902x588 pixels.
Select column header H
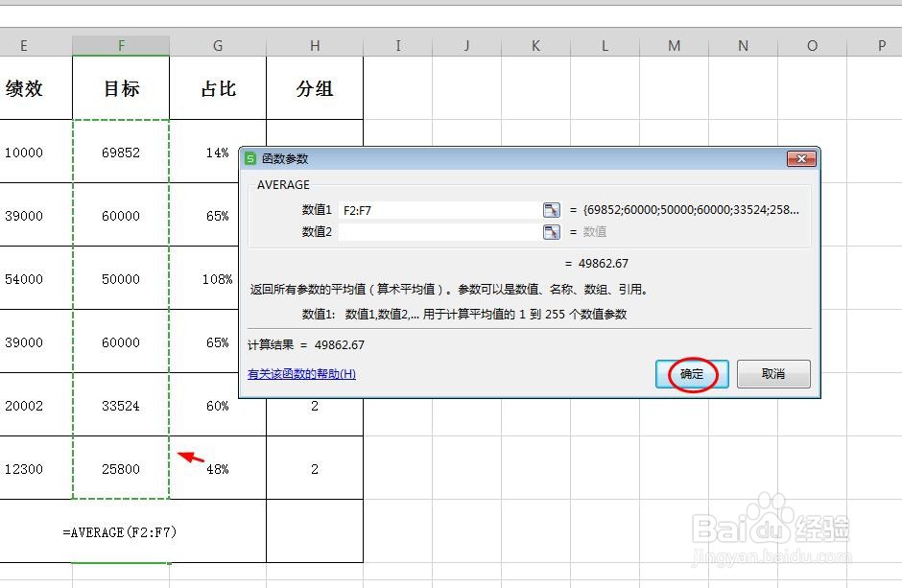coord(314,44)
